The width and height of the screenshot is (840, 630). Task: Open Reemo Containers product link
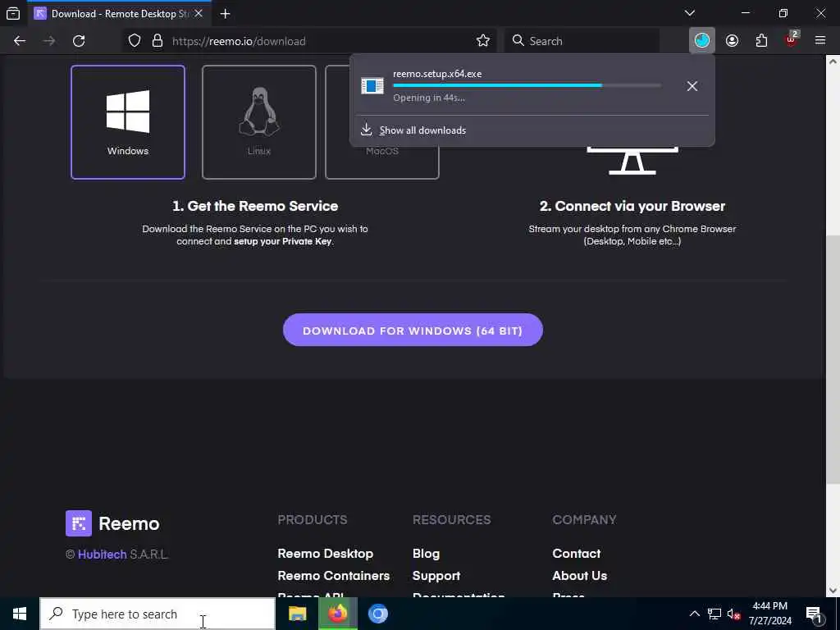333,575
